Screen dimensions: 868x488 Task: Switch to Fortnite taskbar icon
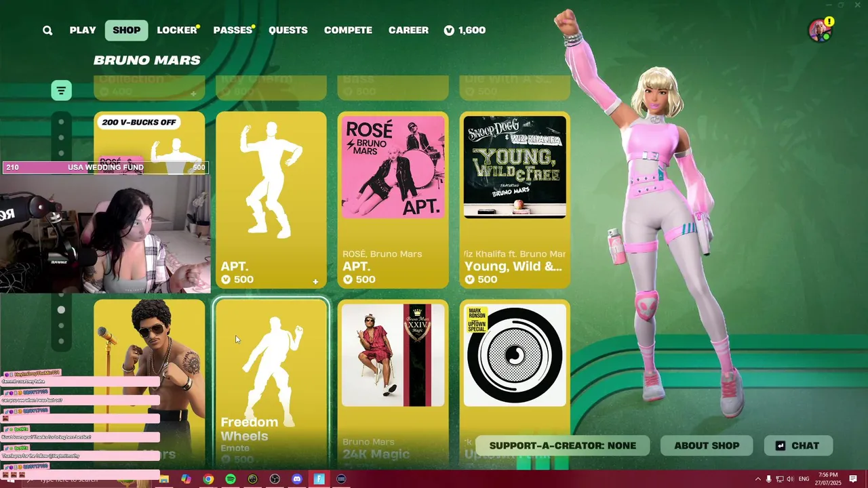(x=319, y=479)
